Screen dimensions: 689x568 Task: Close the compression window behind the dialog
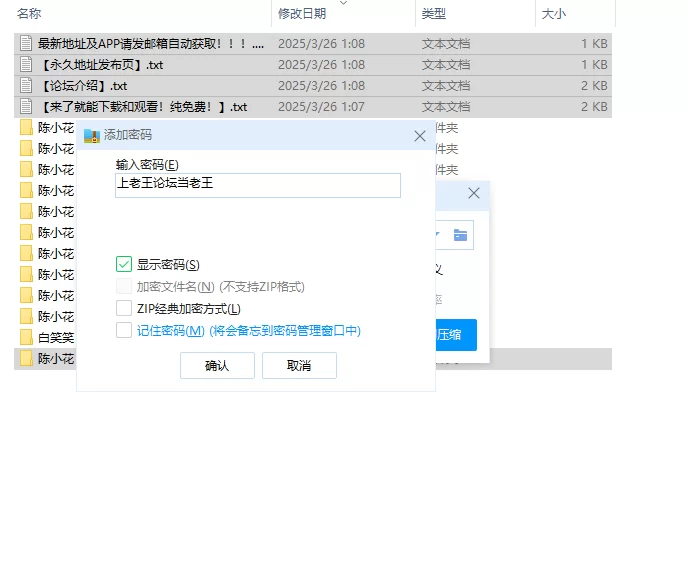coord(474,193)
